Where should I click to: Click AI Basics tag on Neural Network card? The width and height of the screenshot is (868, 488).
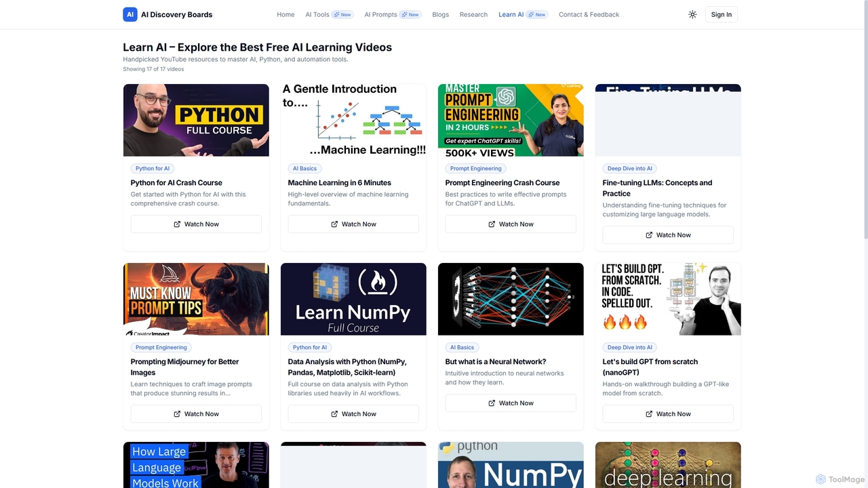pos(462,347)
